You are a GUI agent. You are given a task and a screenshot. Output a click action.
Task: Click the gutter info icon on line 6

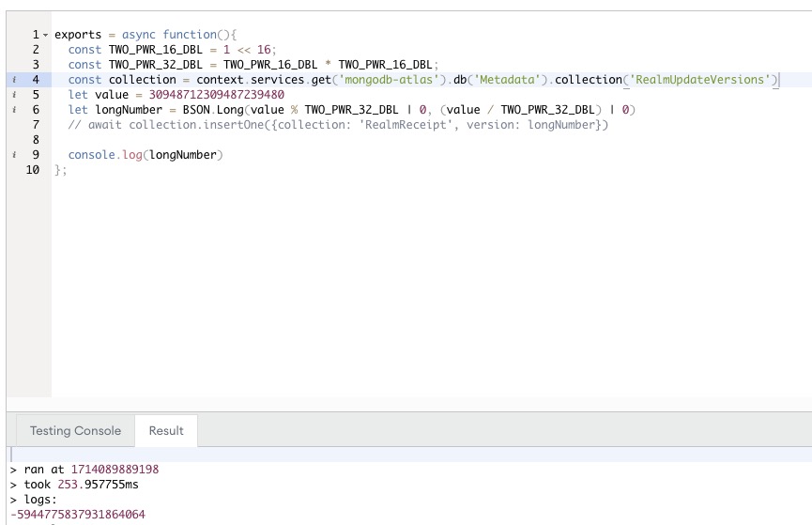click(16, 110)
